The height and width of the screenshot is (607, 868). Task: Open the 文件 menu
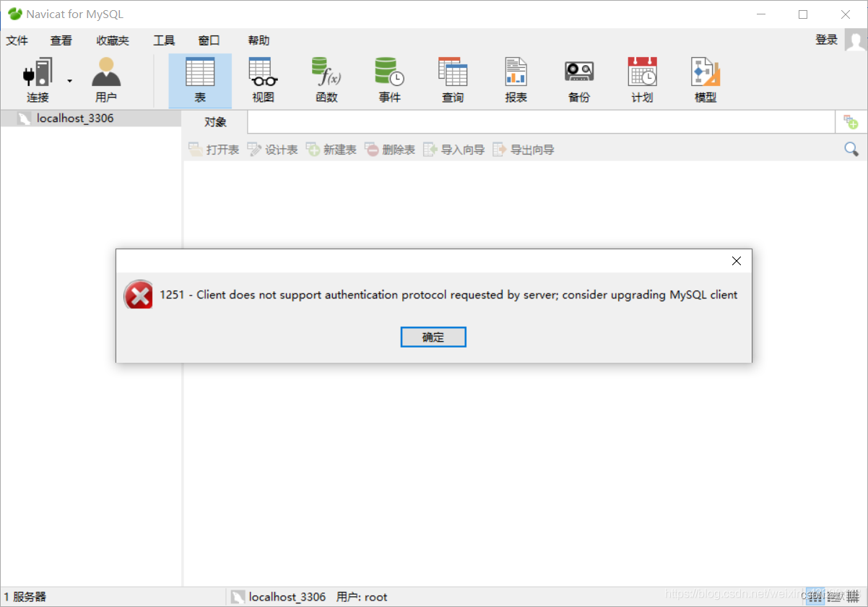tap(17, 40)
